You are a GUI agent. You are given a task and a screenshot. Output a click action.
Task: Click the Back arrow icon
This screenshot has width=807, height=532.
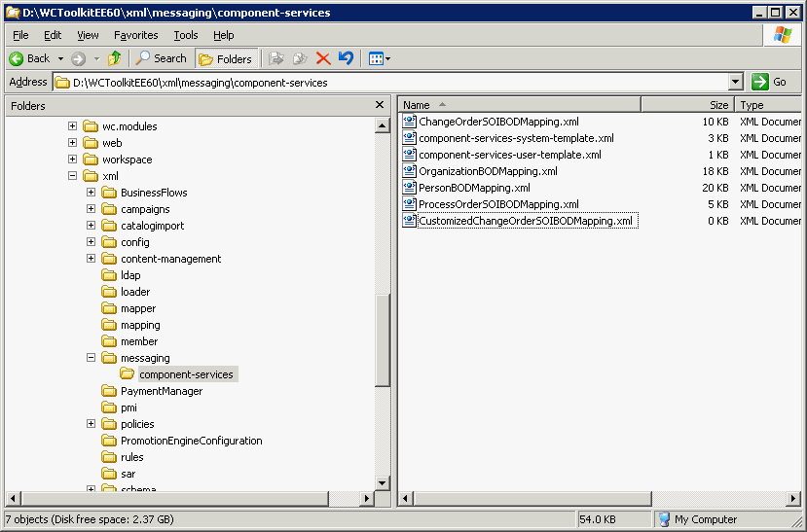(17, 58)
